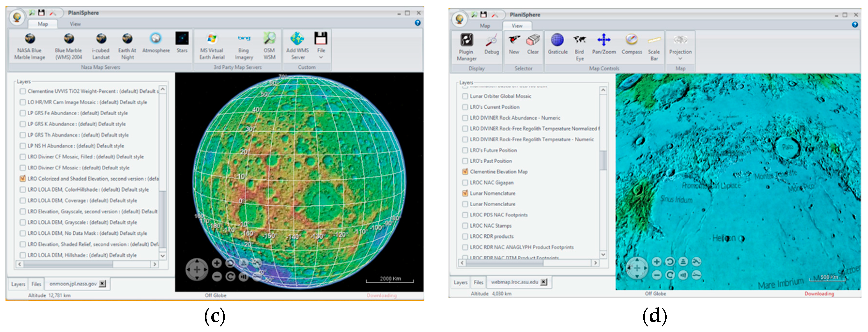The height and width of the screenshot is (332, 868).
Task: Close the onmoon.jpl.nasa.gov tab
Action: click(x=102, y=284)
